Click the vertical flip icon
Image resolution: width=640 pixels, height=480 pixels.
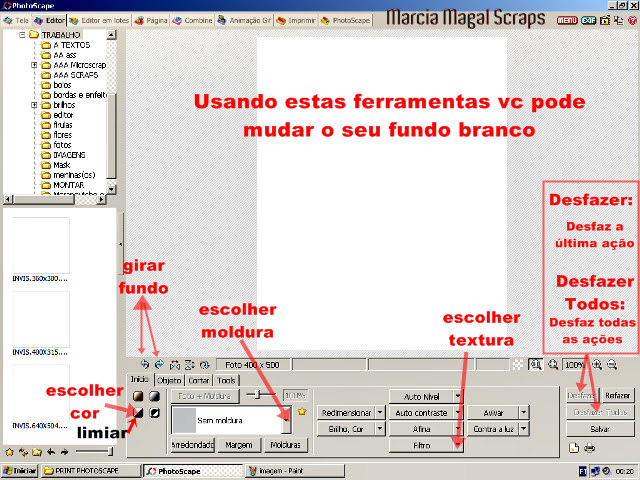point(190,364)
